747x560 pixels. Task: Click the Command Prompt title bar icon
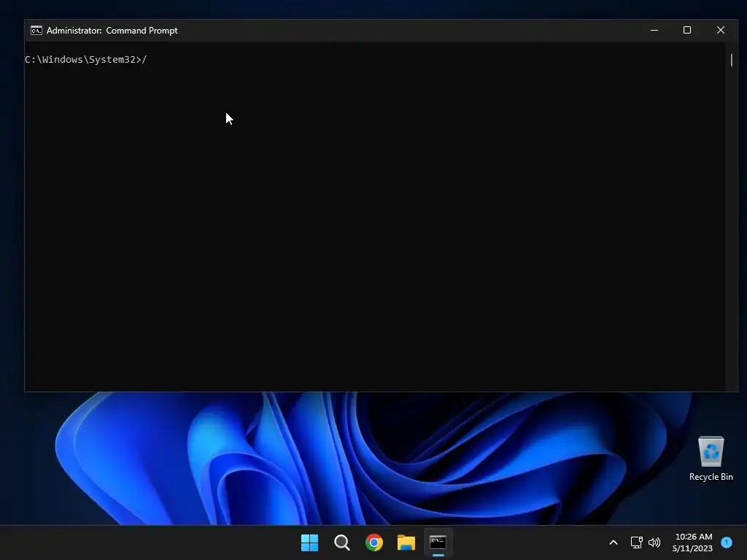[36, 31]
